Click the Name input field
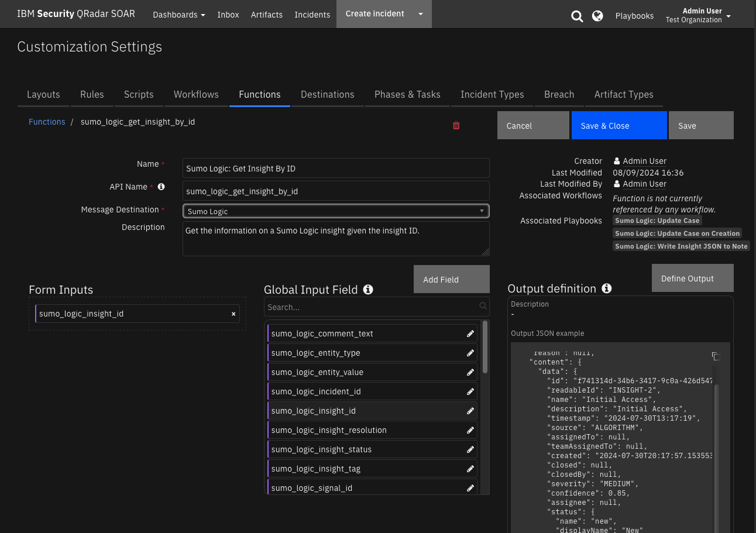Screen dimensions: 756x533 (x=336, y=168)
